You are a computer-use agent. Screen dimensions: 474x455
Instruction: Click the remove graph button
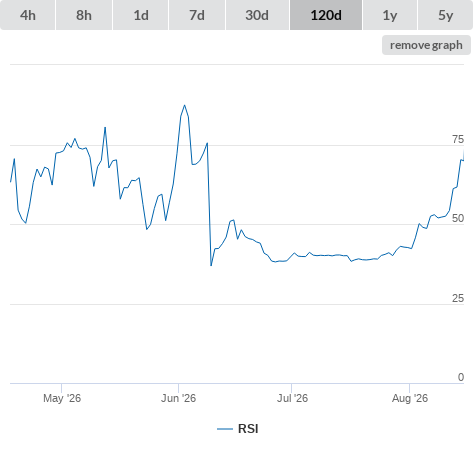426,45
